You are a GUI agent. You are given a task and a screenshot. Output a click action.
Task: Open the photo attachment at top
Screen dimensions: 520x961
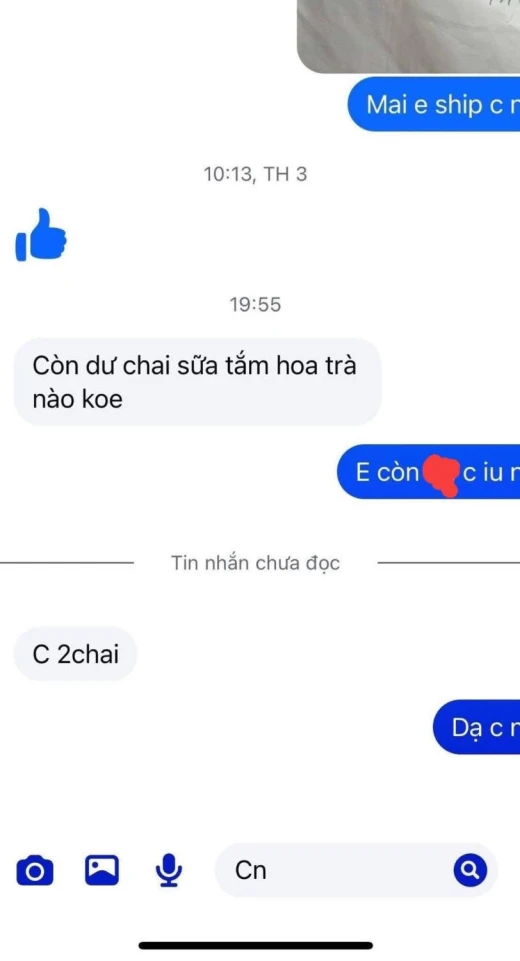[408, 36]
